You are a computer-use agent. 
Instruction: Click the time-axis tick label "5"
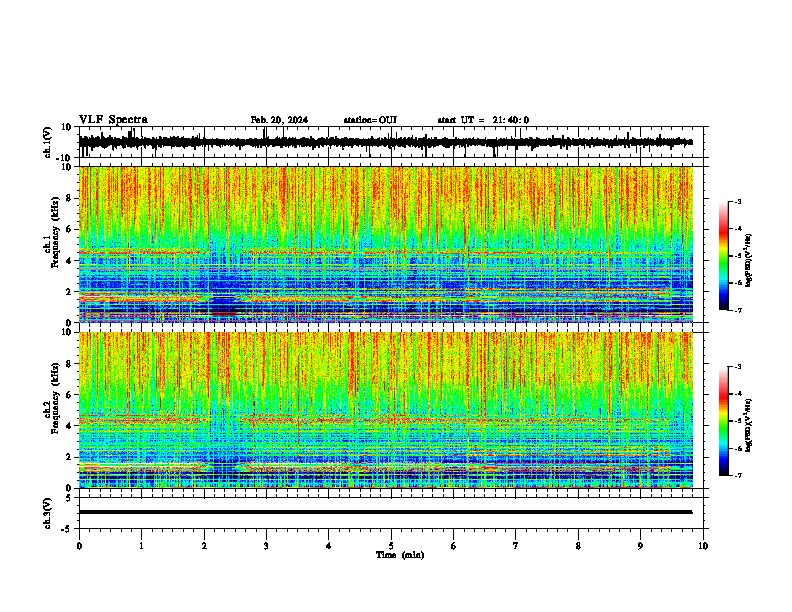coord(391,546)
